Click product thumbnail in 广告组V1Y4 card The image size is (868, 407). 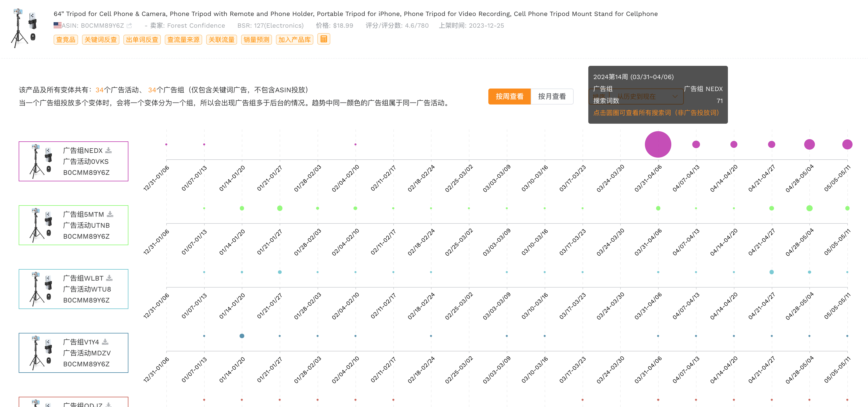point(41,353)
